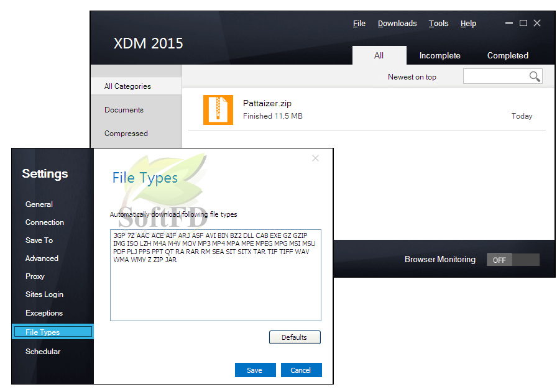Open Schedular settings section
The width and height of the screenshot is (557, 392).
coord(43,352)
